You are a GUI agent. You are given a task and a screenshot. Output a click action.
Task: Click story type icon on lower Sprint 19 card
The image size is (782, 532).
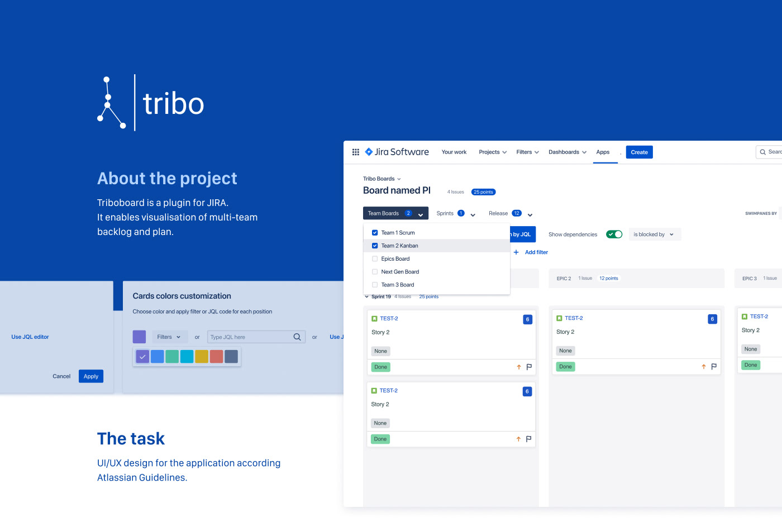tap(374, 391)
